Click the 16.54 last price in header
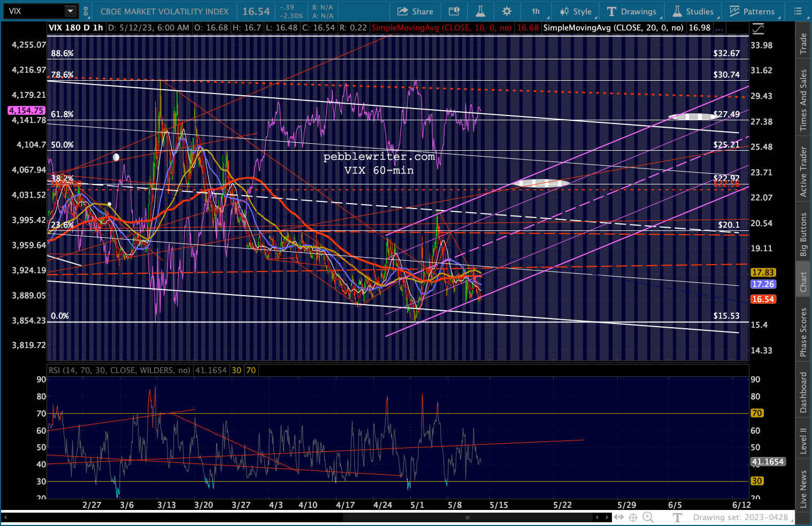Viewport: 812px width, 526px height. click(x=256, y=11)
